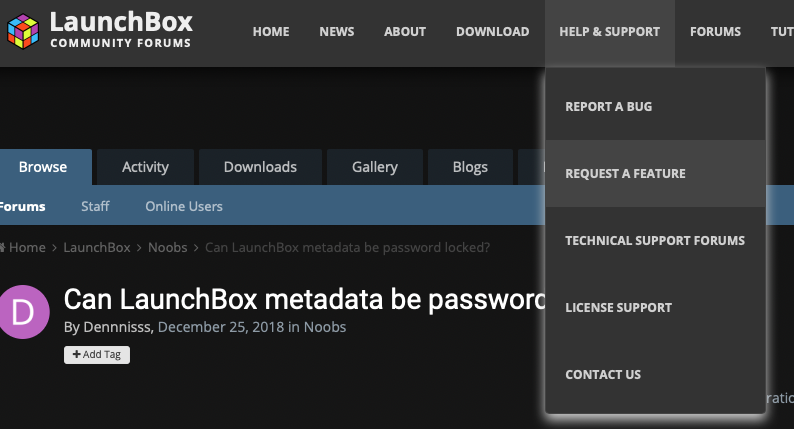Click the purple D user avatar
Viewport: 794px width, 429px height.
[23, 312]
